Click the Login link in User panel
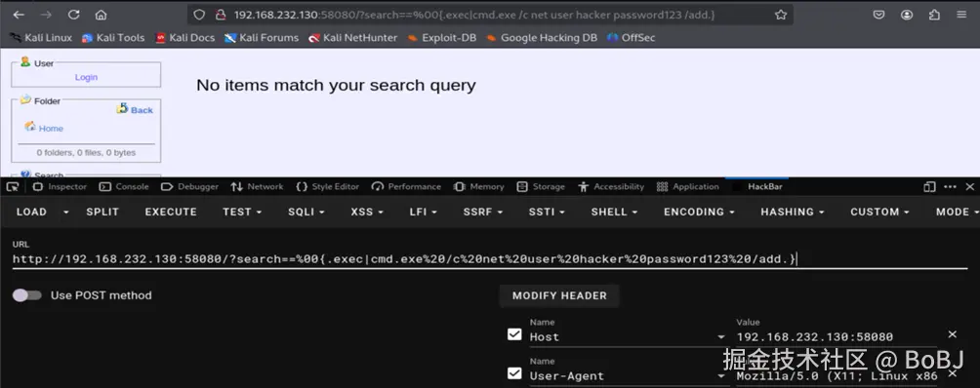 point(86,77)
